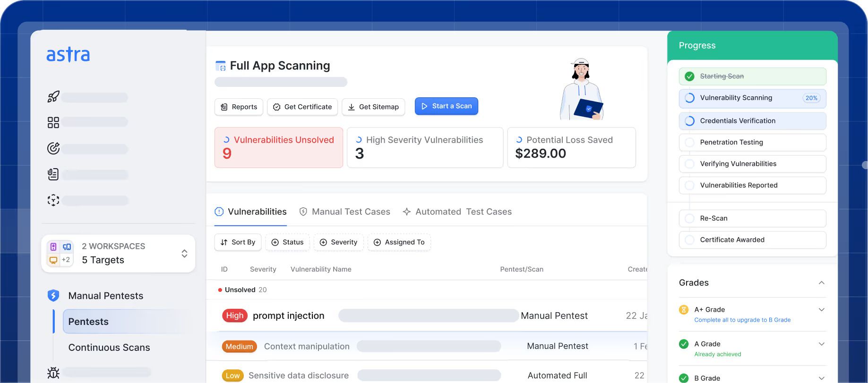
Task: Click the scan-frame icon in the sidebar
Action: tap(53, 200)
